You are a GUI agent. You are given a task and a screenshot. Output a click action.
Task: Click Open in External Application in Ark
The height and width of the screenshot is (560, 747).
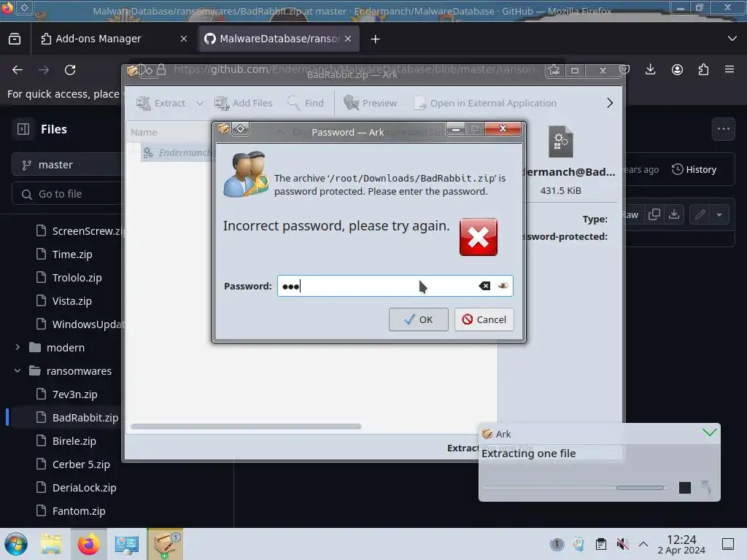485,103
